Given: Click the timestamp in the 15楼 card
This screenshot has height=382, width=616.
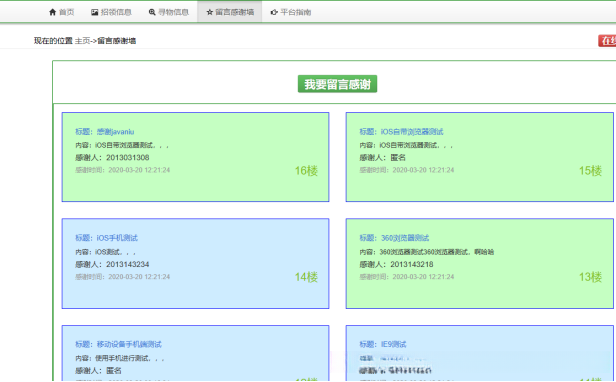Looking at the screenshot, I should (423, 170).
